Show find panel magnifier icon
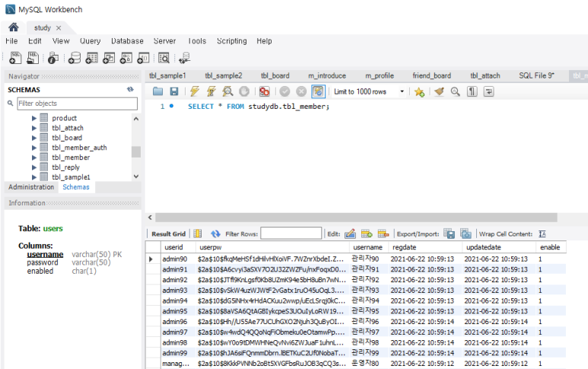588x369 pixels. [x=455, y=91]
